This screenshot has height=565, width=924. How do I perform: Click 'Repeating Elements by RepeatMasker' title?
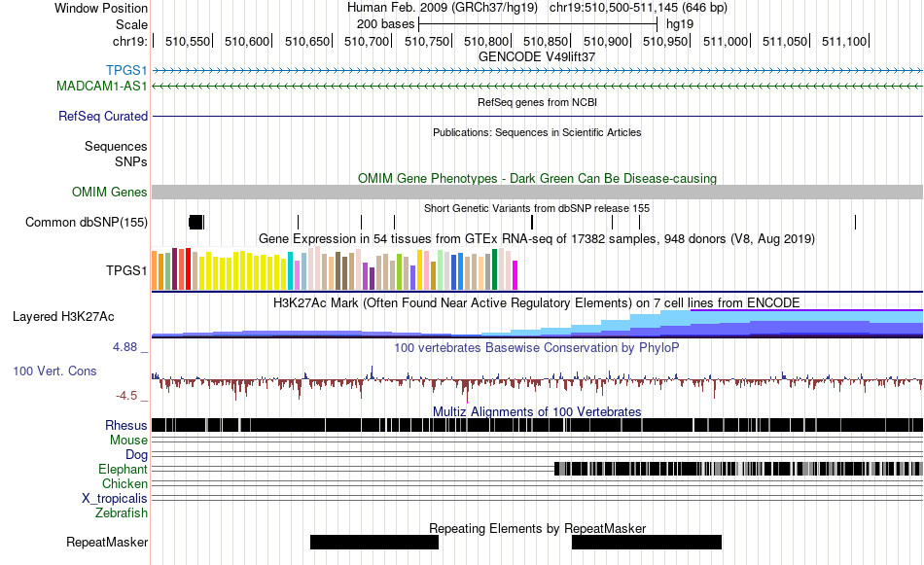537,528
